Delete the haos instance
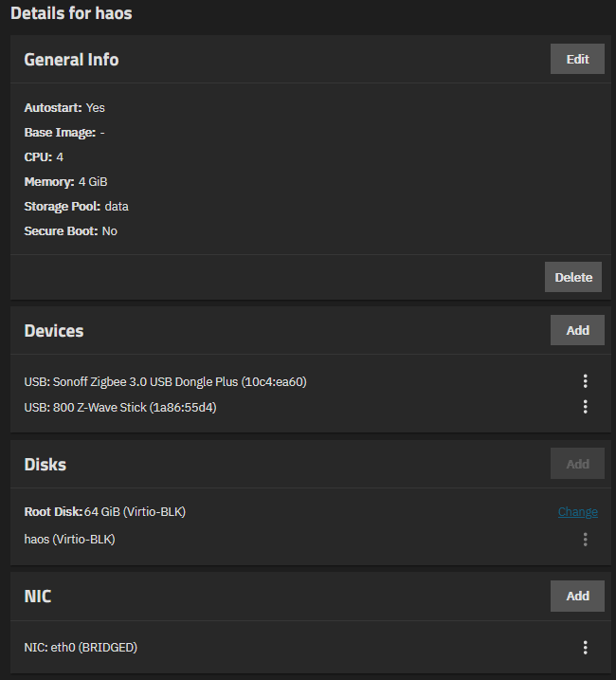Screen dimensions: 616x680 coord(573,277)
